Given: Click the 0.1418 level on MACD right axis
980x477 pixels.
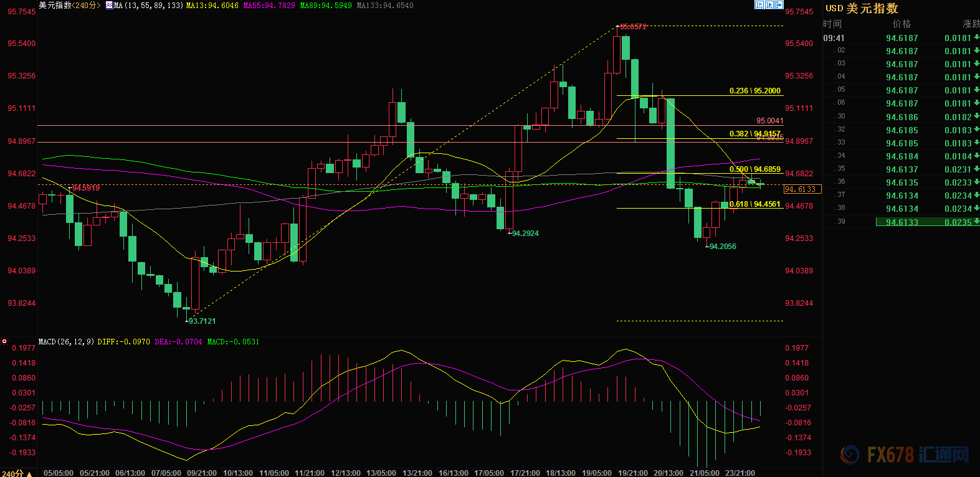Looking at the screenshot, I should 797,363.
